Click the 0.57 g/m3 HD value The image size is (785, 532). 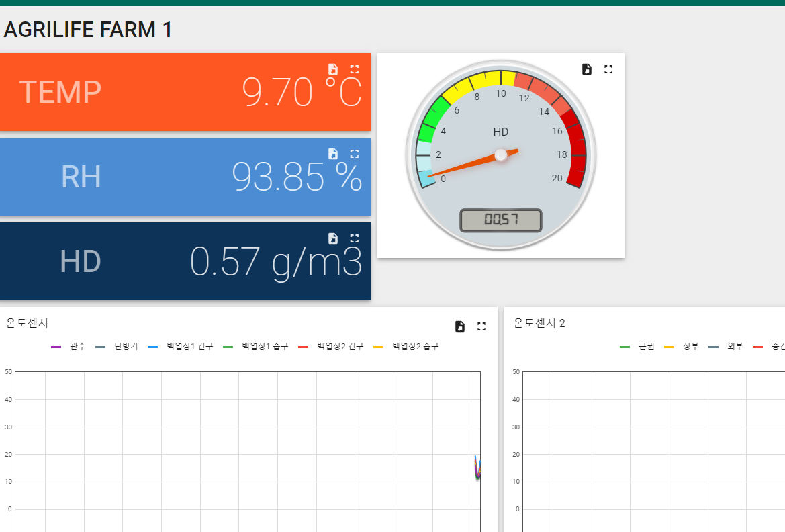click(x=276, y=262)
